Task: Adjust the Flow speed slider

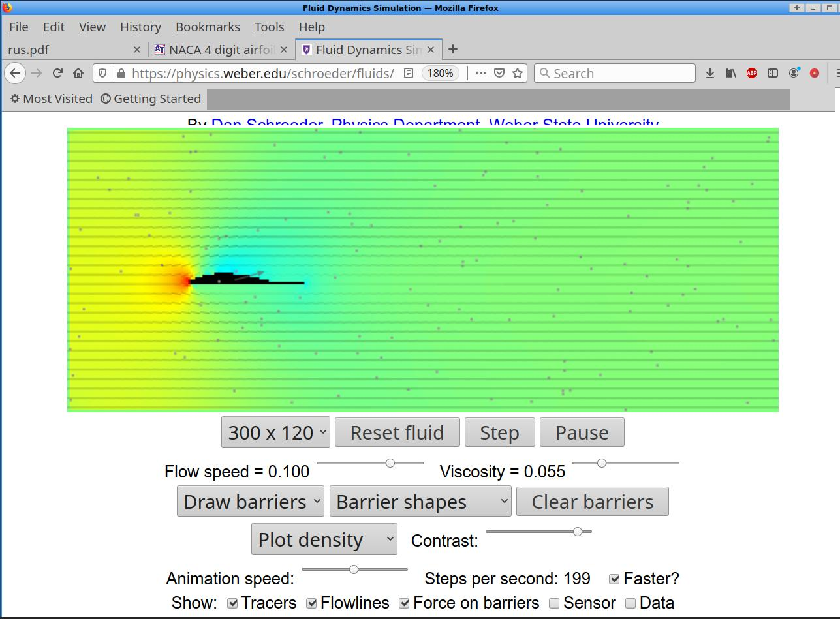Action: point(370,463)
